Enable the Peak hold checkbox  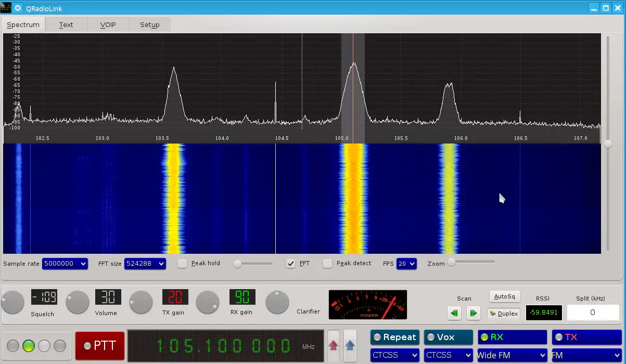[x=183, y=264]
